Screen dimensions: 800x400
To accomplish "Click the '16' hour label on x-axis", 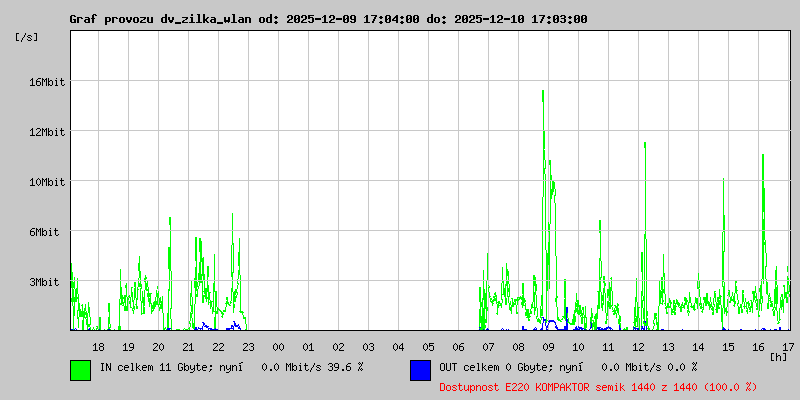I will pyautogui.click(x=759, y=347).
